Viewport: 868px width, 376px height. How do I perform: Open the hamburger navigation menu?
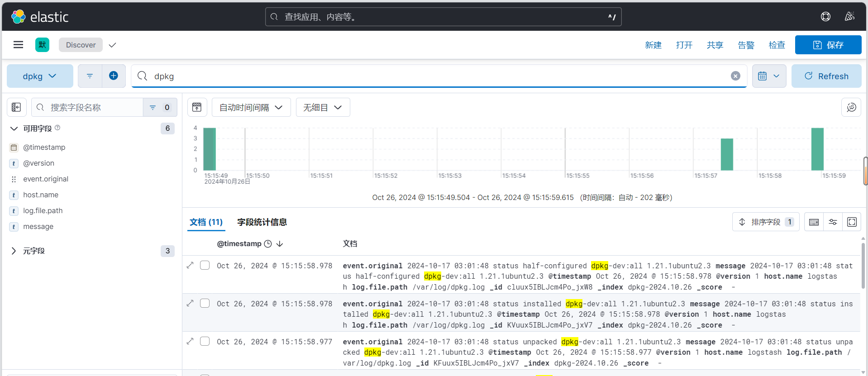(19, 45)
